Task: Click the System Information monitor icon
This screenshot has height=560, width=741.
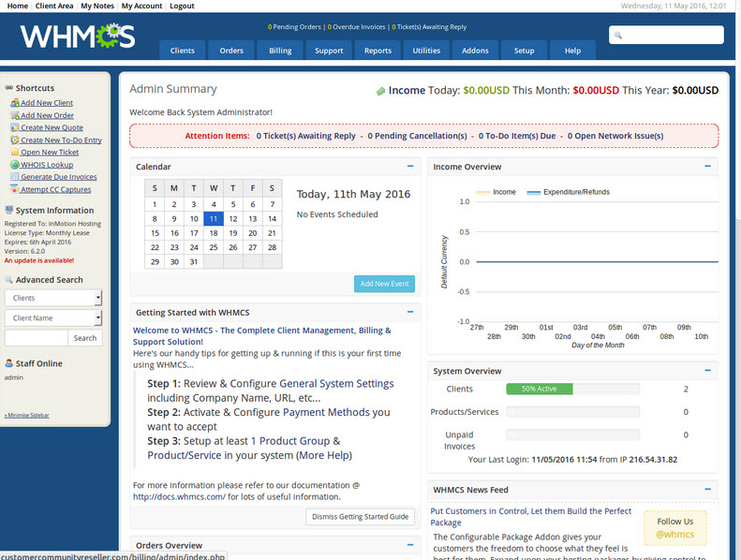Action: (8, 211)
